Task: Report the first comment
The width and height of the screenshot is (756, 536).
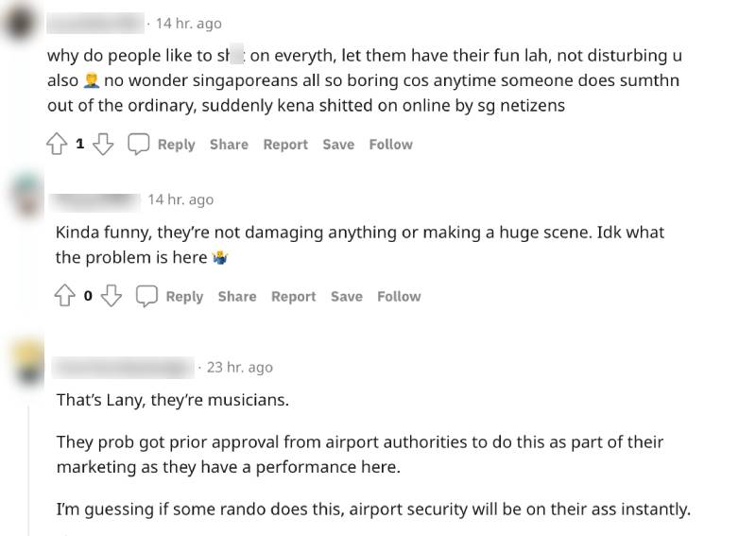Action: point(285,145)
